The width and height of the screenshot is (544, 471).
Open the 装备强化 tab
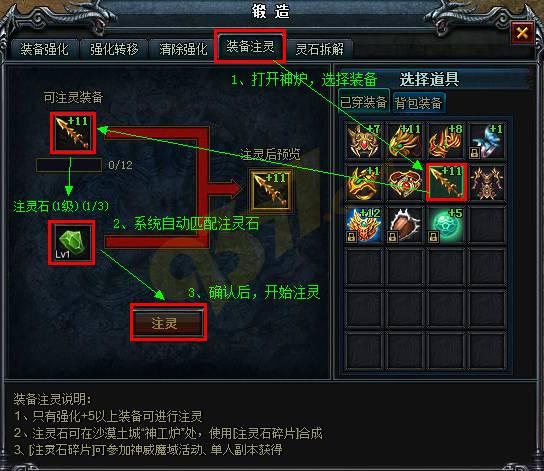44,49
